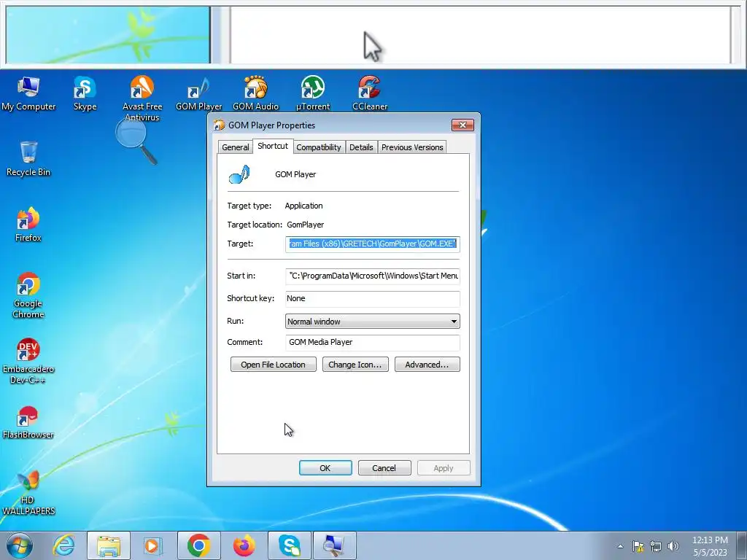Open Internet Explorer from the taskbar

(x=64, y=545)
